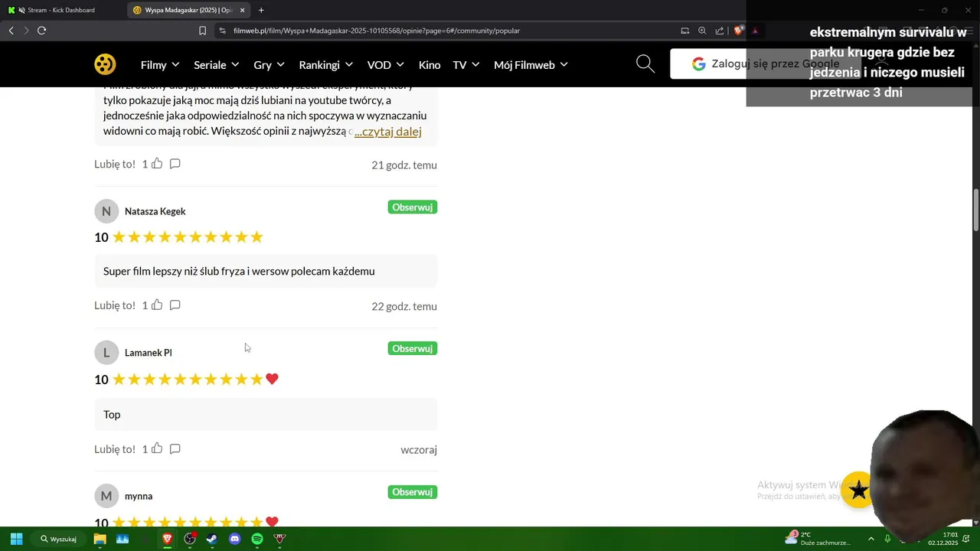Open the Windows Start menu
This screenshot has width=980, height=551.
(16, 539)
